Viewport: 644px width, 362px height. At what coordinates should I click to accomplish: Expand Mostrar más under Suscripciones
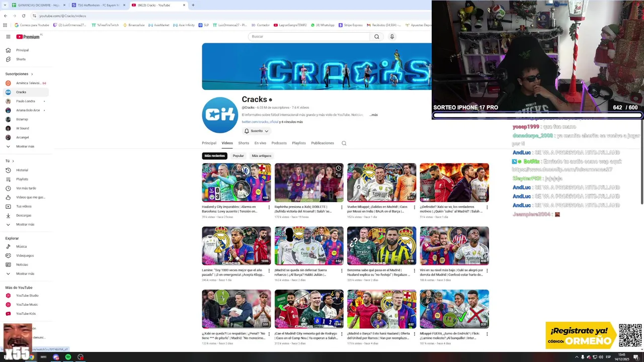point(25,146)
